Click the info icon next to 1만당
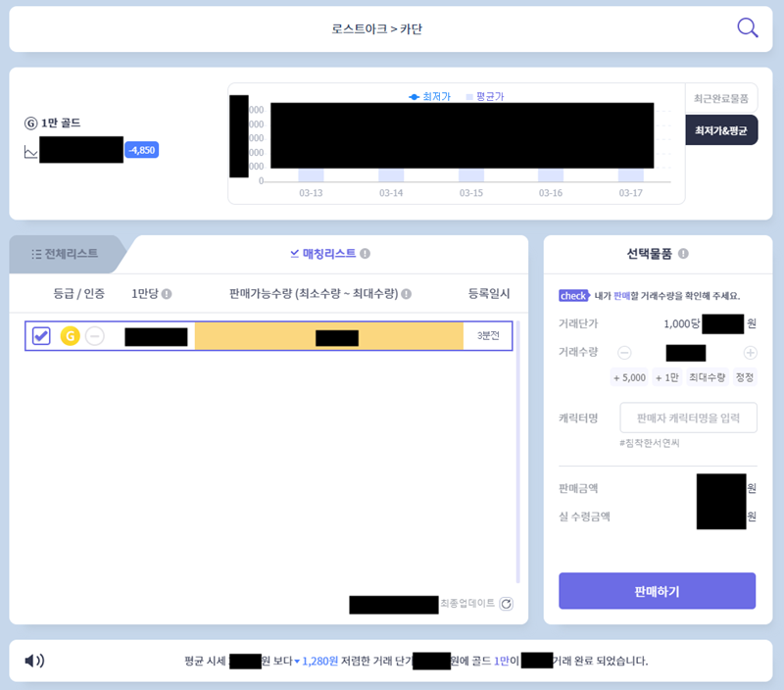784x690 pixels. click(x=167, y=294)
